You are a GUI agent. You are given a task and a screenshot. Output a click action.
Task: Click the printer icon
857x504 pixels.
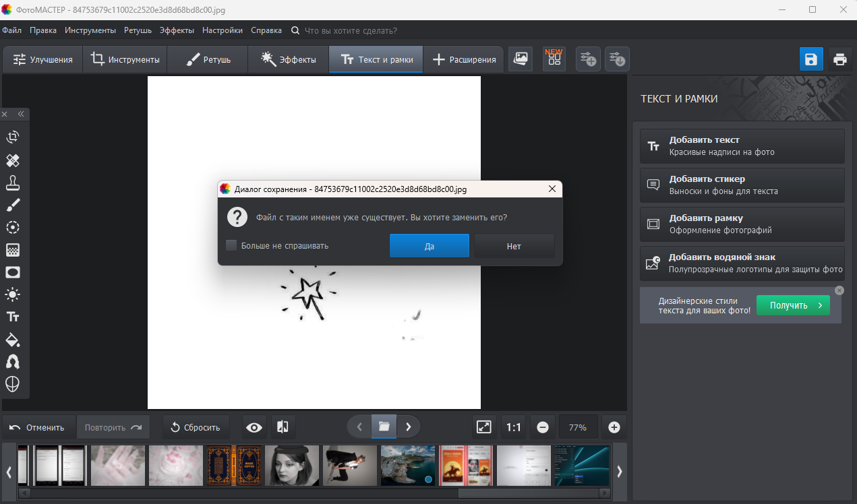(839, 59)
